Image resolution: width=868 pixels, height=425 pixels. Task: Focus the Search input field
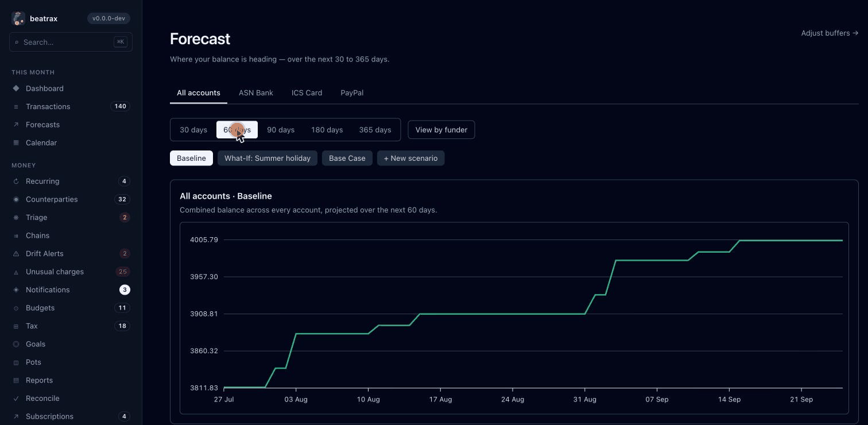click(71, 42)
